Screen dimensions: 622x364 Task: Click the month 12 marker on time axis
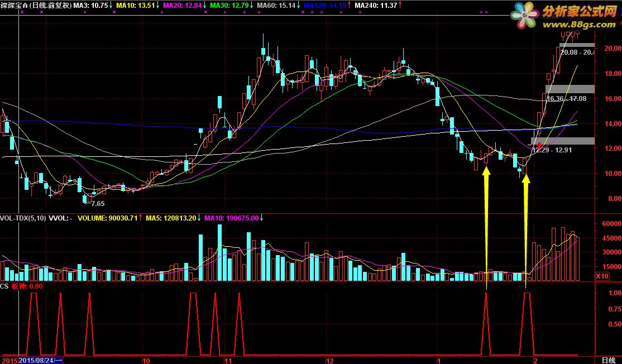[x=329, y=361]
